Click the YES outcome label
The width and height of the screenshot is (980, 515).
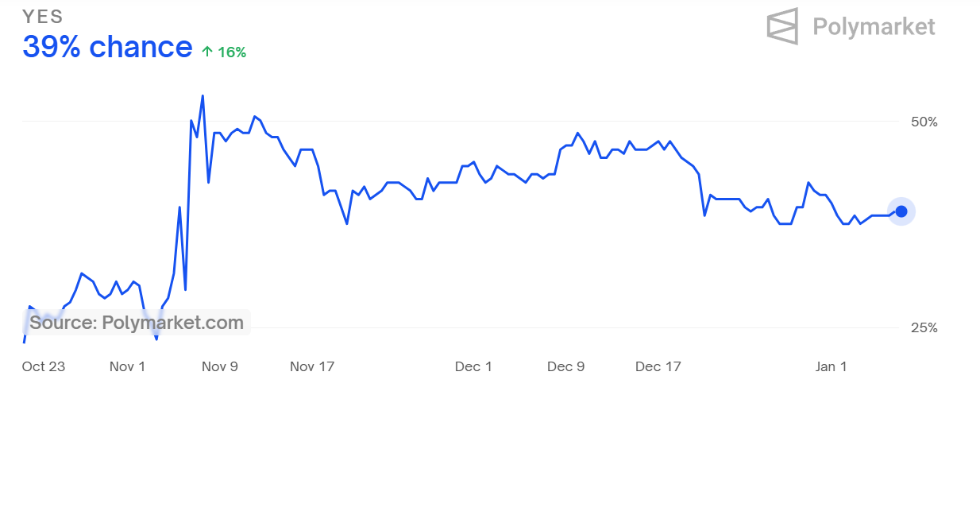click(x=43, y=17)
